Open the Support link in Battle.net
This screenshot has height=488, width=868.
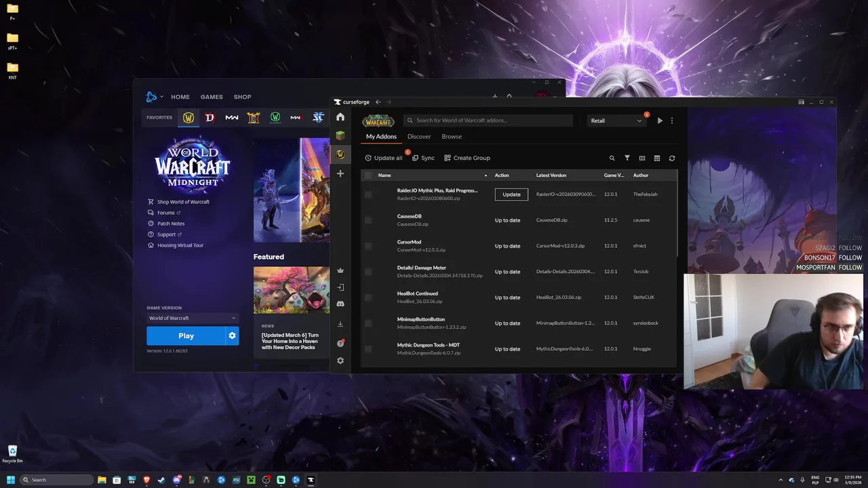click(165, 235)
